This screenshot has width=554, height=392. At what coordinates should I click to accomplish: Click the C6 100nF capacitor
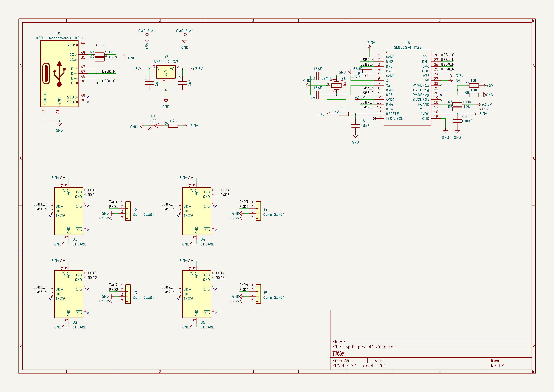point(457,121)
